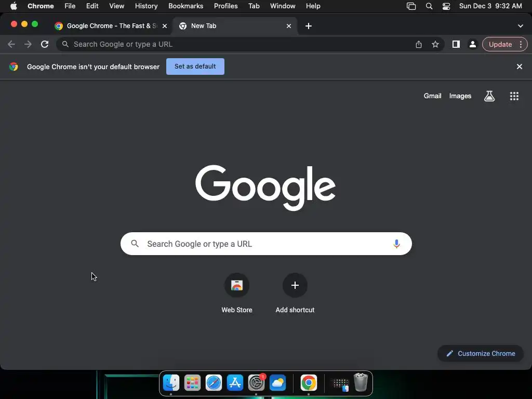The width and height of the screenshot is (532, 399).
Task: Open the Apple menu
Action: [x=13, y=6]
